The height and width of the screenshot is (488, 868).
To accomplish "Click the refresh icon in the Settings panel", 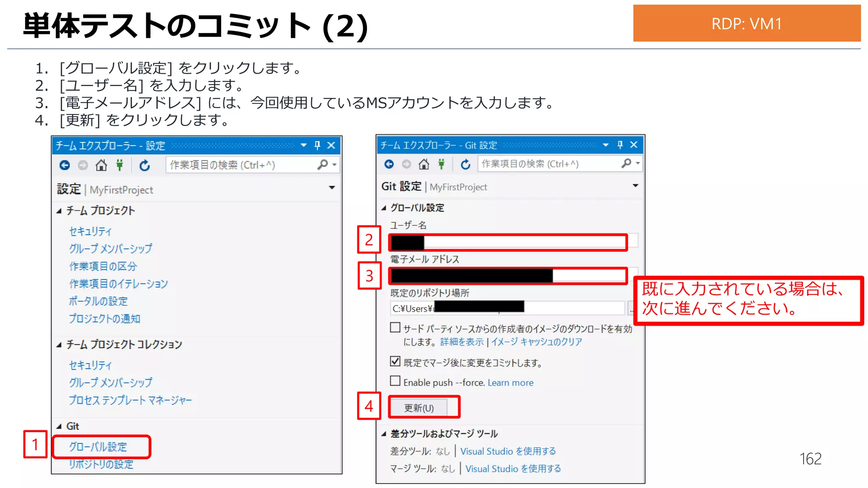I will point(145,165).
